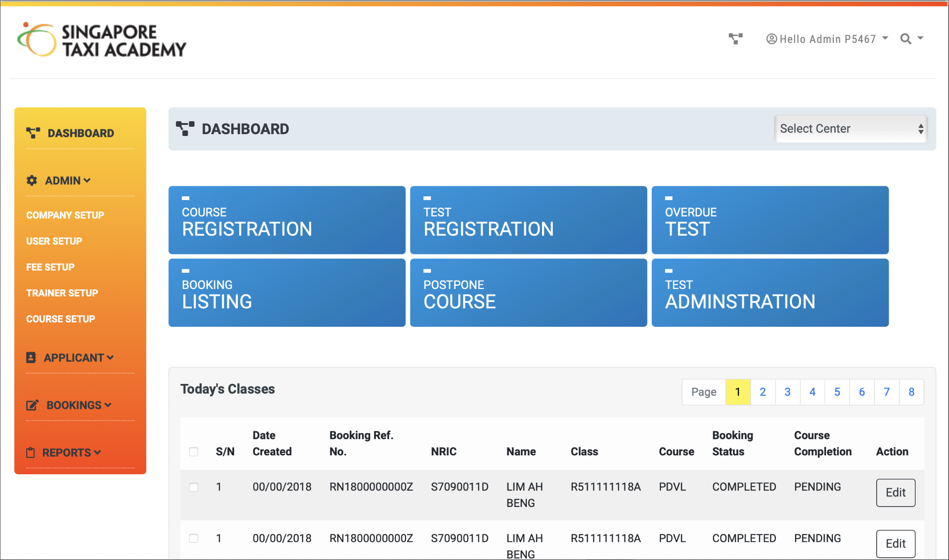Screen dimensions: 949x560
Task: Click the search magnifier icon
Action: pos(906,39)
